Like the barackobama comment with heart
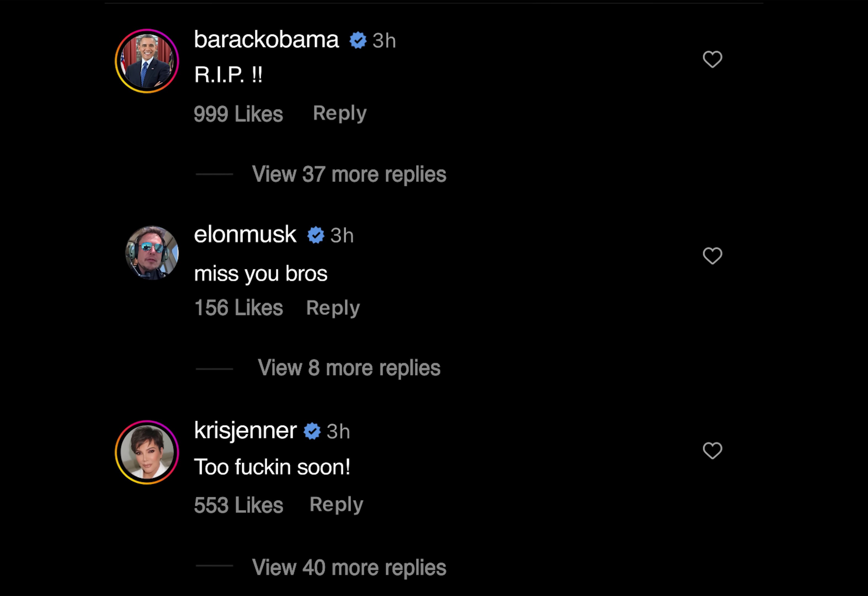This screenshot has width=868, height=596. pyautogui.click(x=712, y=59)
